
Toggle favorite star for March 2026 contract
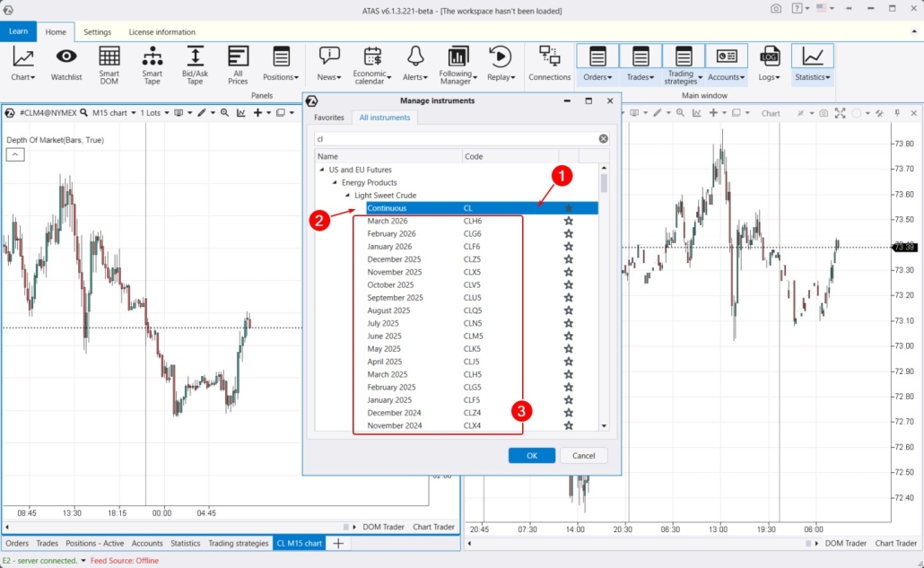coord(568,221)
